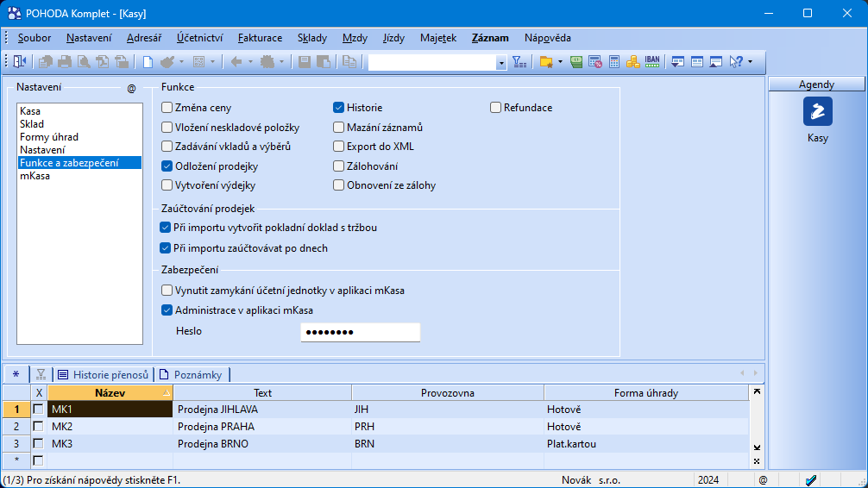
Task: Expand the help icon dropdown arrow
Action: coord(750,62)
